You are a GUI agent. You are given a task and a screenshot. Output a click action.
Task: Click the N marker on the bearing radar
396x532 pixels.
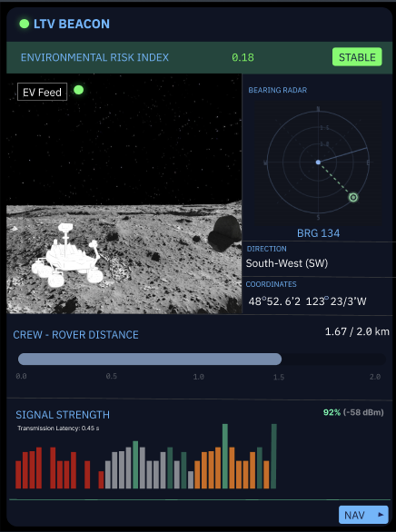(x=318, y=109)
